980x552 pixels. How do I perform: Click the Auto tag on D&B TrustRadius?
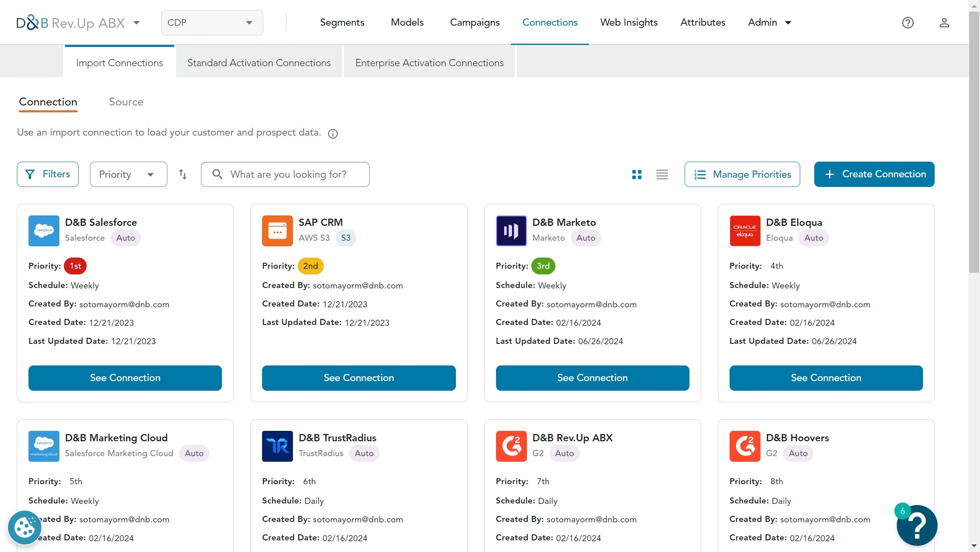[x=364, y=453]
